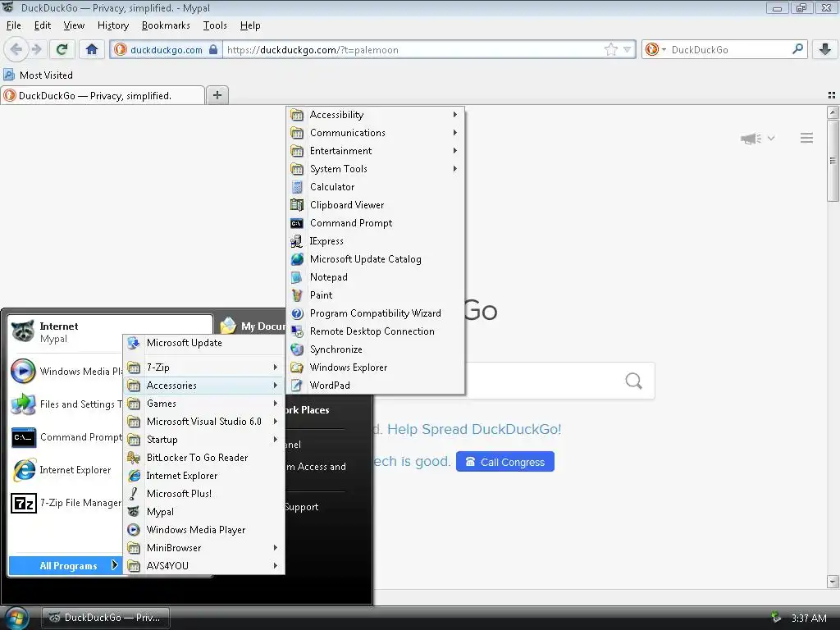Open the Downloads arrow button
The width and height of the screenshot is (840, 630).
click(825, 50)
